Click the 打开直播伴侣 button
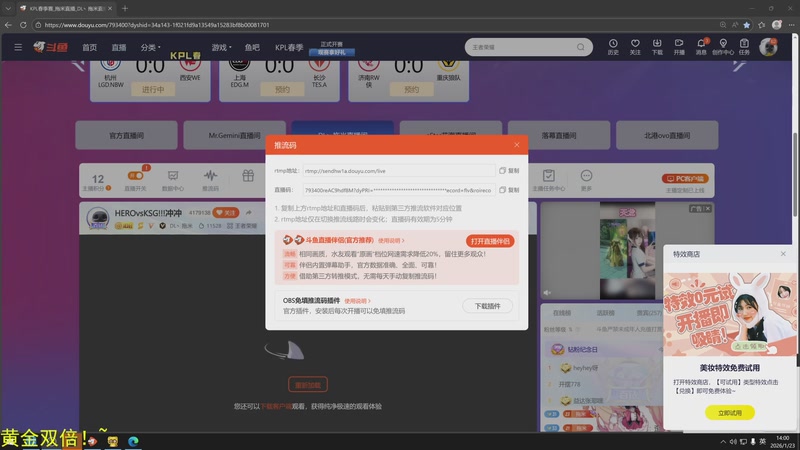 490,241
